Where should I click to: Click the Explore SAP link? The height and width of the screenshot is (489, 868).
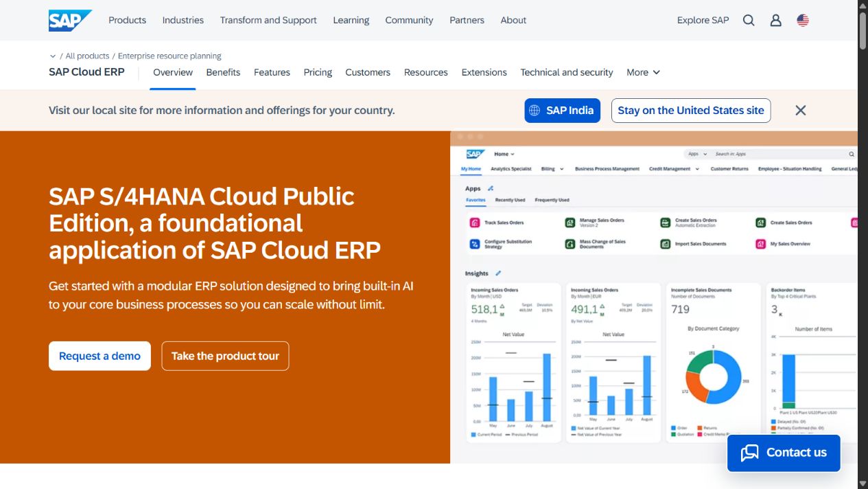[703, 21]
